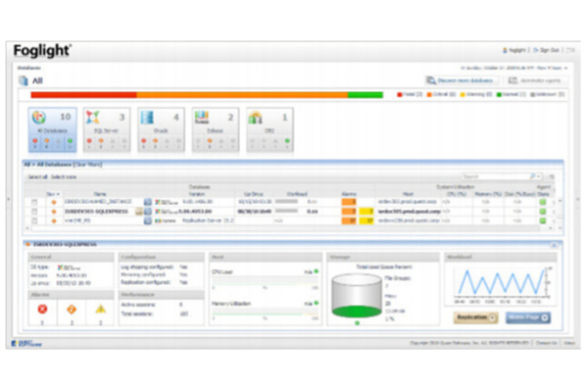
Task: Click Discover more databases button
Action: 462,80
